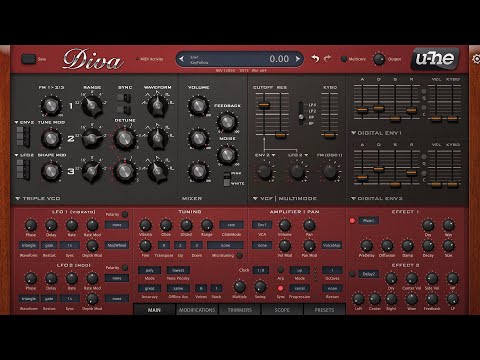
Task: Click the undo arrow icon
Action: coord(315,59)
